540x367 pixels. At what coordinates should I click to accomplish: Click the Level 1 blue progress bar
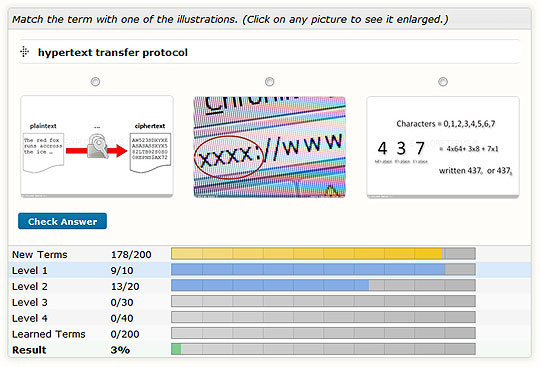point(323,270)
